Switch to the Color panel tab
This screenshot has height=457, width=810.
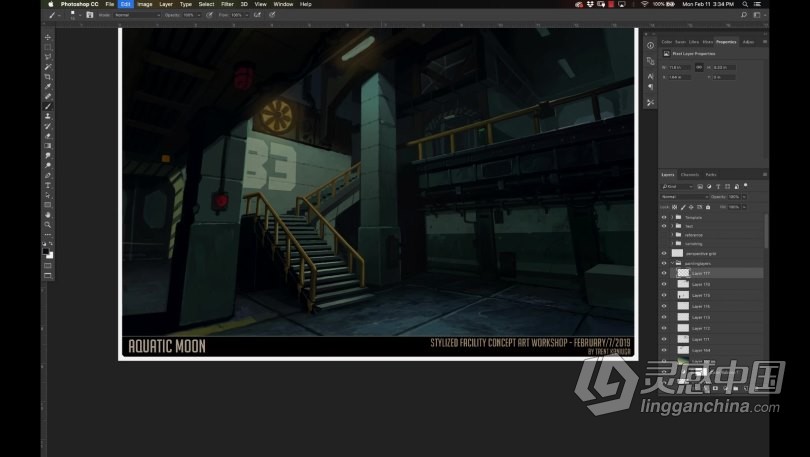tap(667, 42)
